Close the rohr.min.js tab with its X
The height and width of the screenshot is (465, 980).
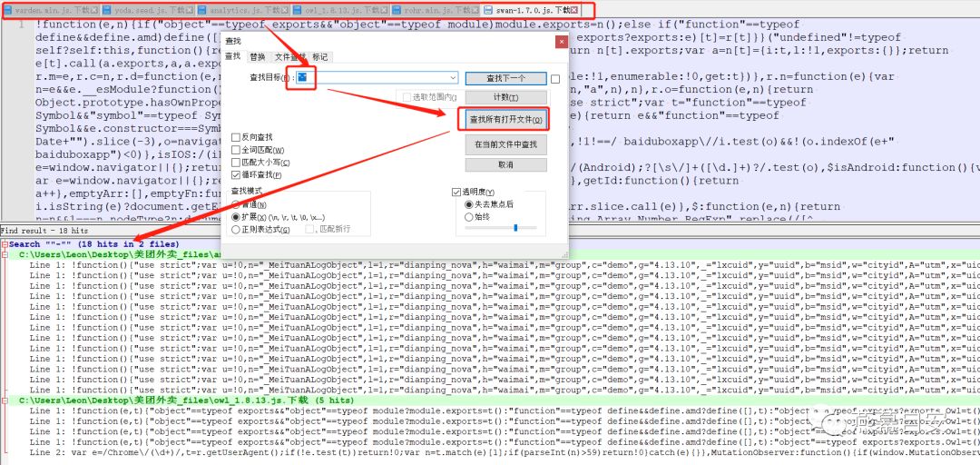[475, 10]
